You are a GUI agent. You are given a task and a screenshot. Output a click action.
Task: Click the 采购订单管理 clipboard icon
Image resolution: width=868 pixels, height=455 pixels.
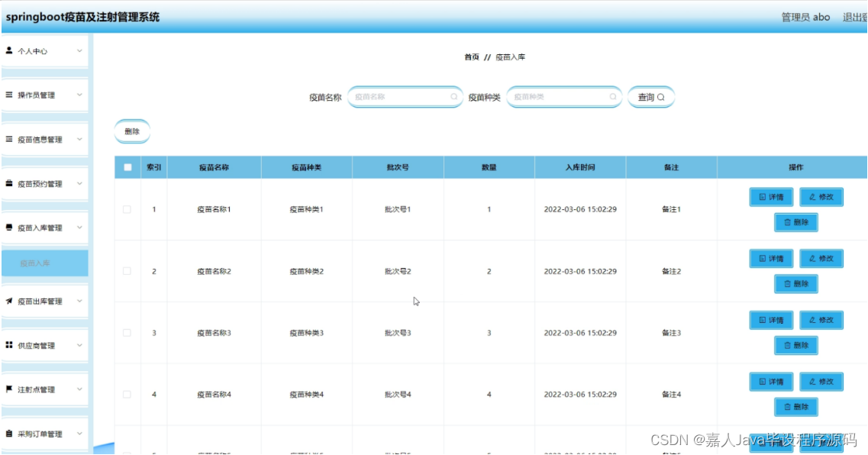coord(9,434)
